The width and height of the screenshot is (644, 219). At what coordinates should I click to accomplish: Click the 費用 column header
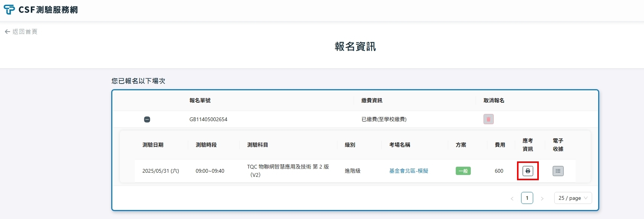click(x=500, y=145)
